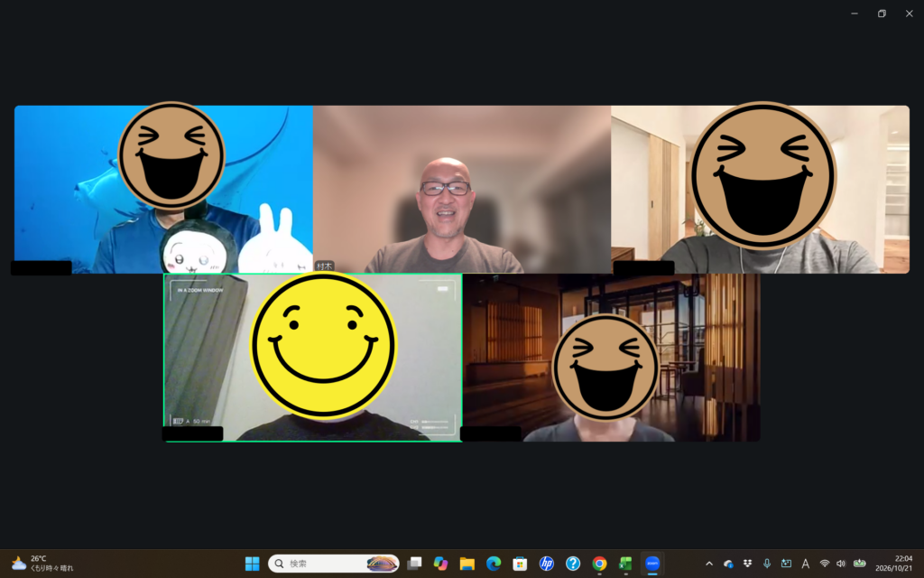Open the Microsoft Store icon
This screenshot has height=578, width=924.
coord(520,564)
